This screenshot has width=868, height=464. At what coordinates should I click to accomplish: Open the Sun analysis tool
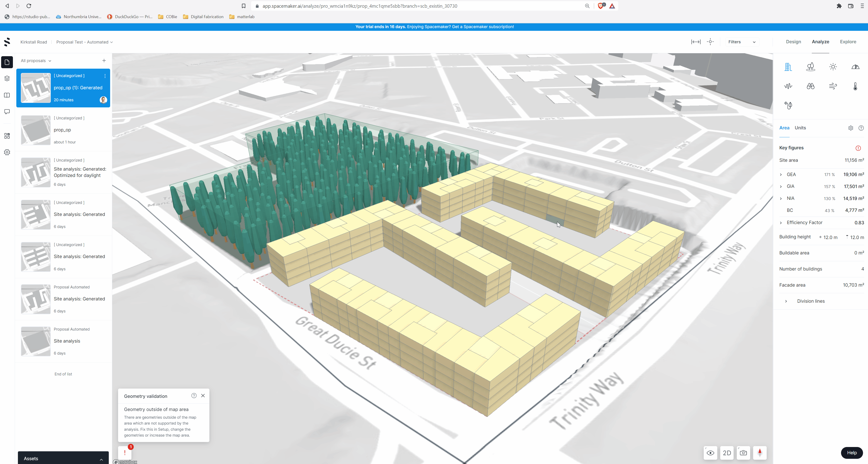[x=833, y=67]
